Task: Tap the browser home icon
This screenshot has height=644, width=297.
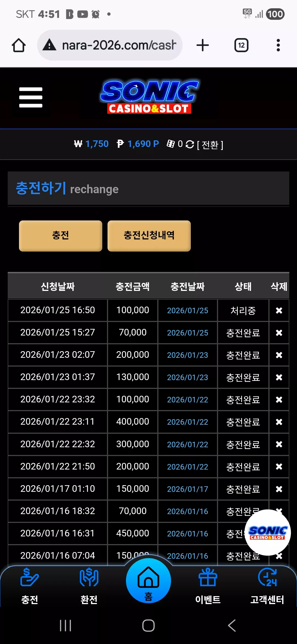Action: [19, 45]
